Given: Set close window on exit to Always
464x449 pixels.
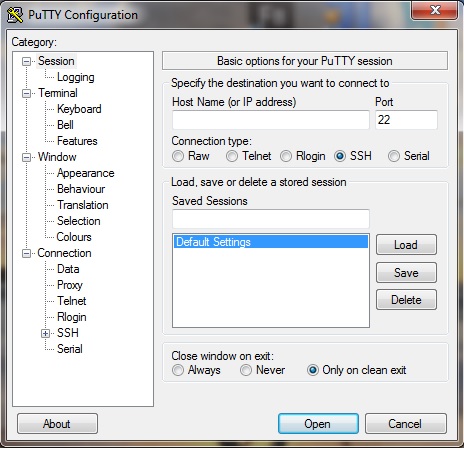Looking at the screenshot, I should click(178, 370).
